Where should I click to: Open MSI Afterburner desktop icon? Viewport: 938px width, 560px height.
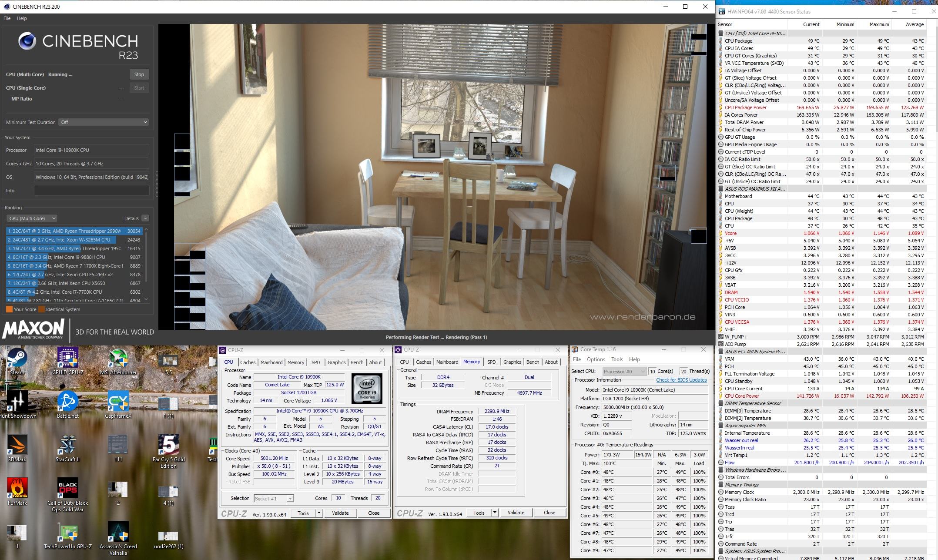click(118, 361)
